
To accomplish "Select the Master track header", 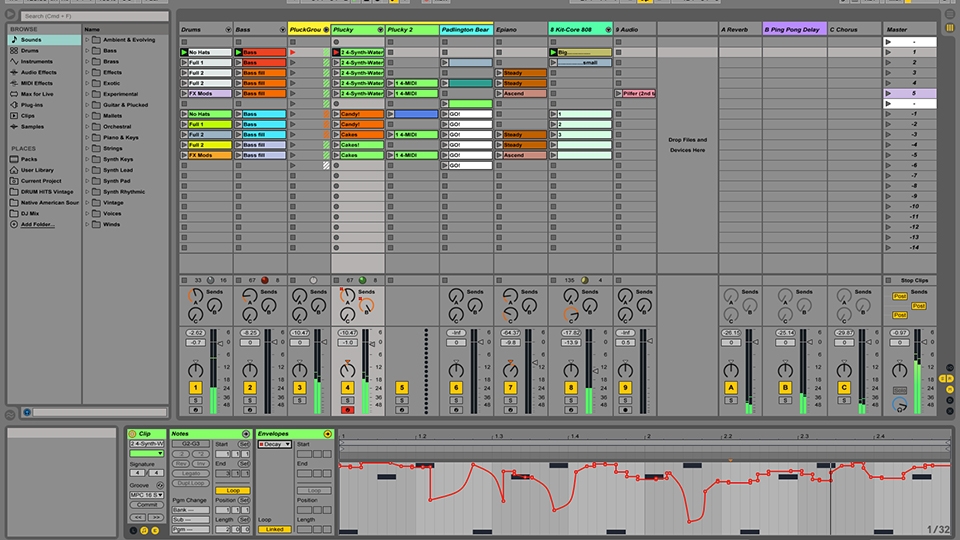I will point(909,29).
